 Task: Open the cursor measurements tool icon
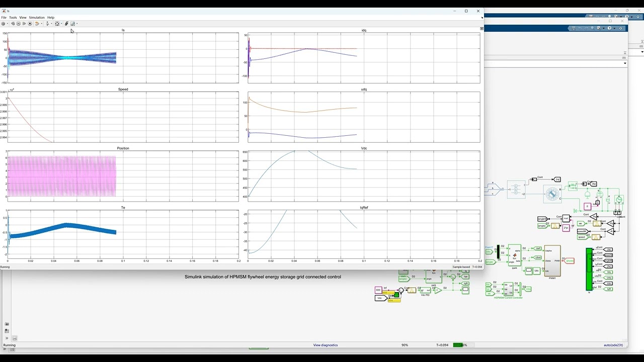(66, 24)
